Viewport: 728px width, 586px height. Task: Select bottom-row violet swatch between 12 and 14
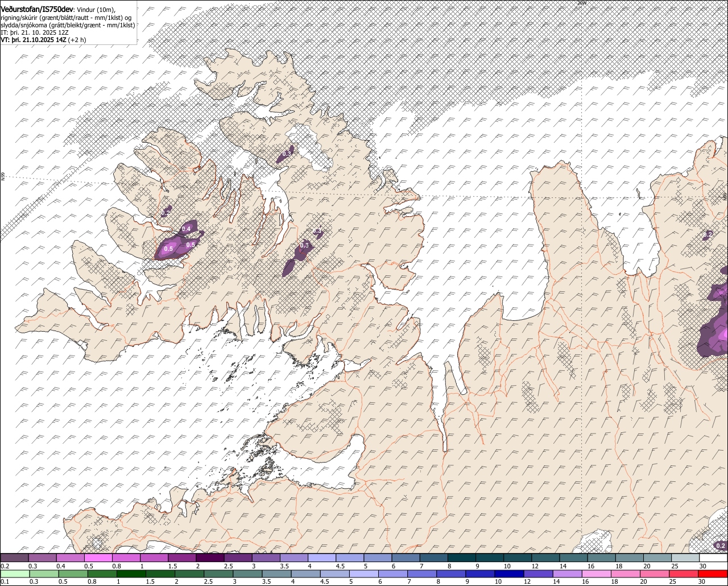click(538, 573)
